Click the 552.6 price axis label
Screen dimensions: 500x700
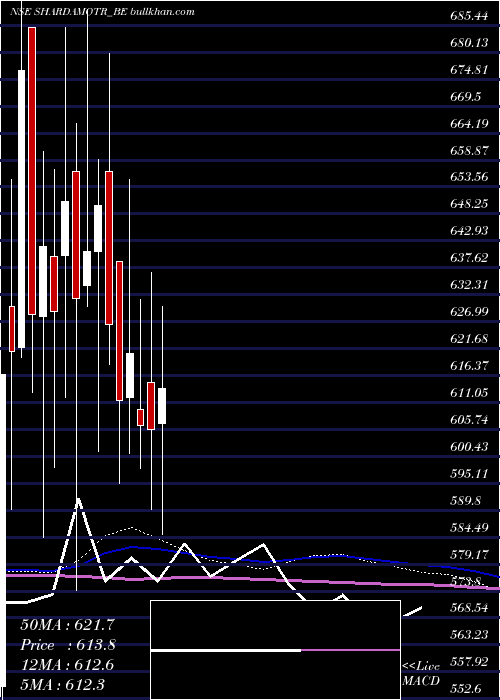[x=466, y=688]
